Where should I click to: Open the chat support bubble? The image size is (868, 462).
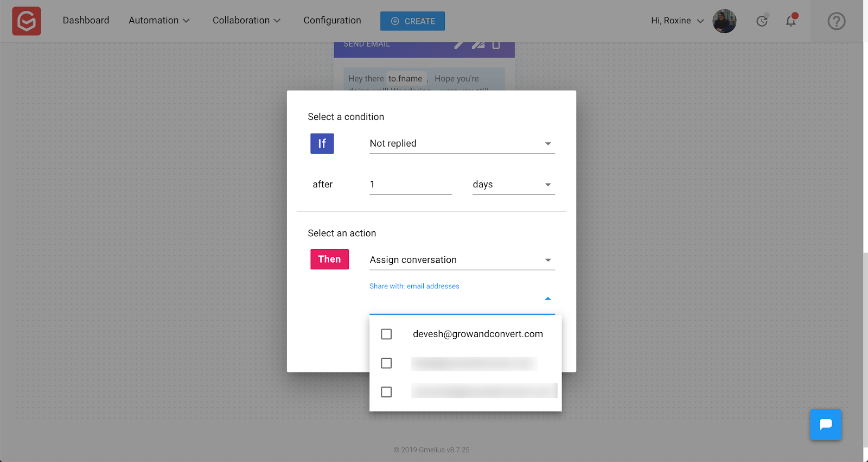(x=826, y=425)
